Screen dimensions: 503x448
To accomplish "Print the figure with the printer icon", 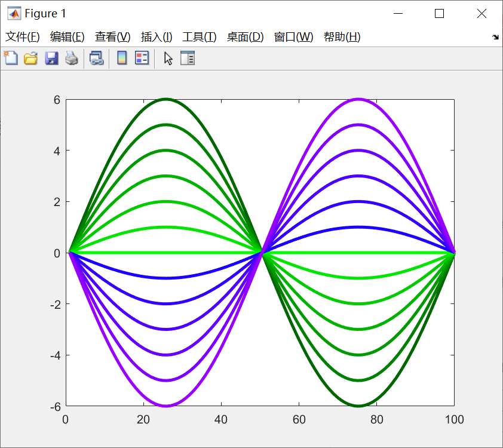I will point(72,59).
